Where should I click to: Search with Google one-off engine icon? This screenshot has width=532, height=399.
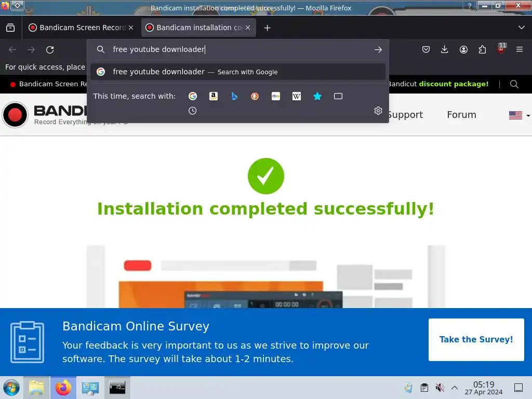[193, 96]
